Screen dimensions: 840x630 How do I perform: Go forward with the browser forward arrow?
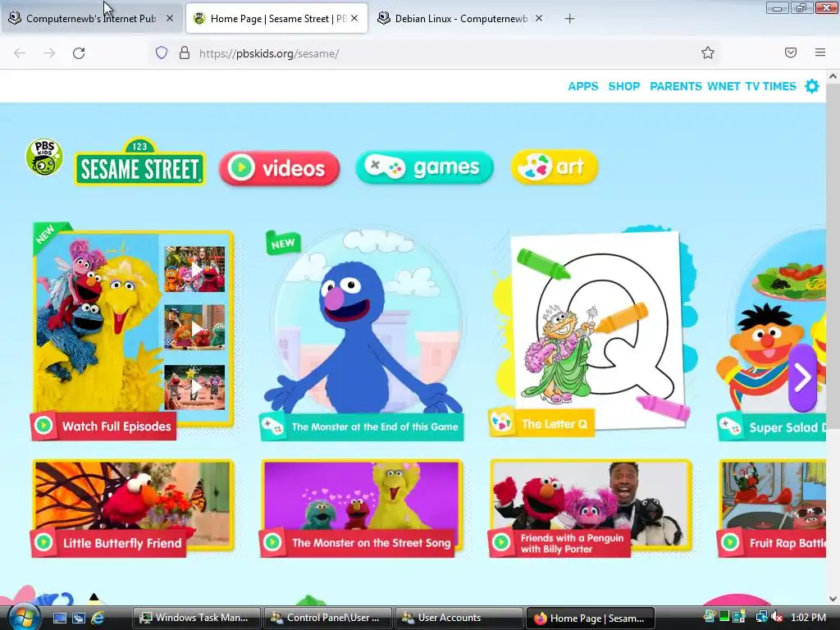[49, 53]
